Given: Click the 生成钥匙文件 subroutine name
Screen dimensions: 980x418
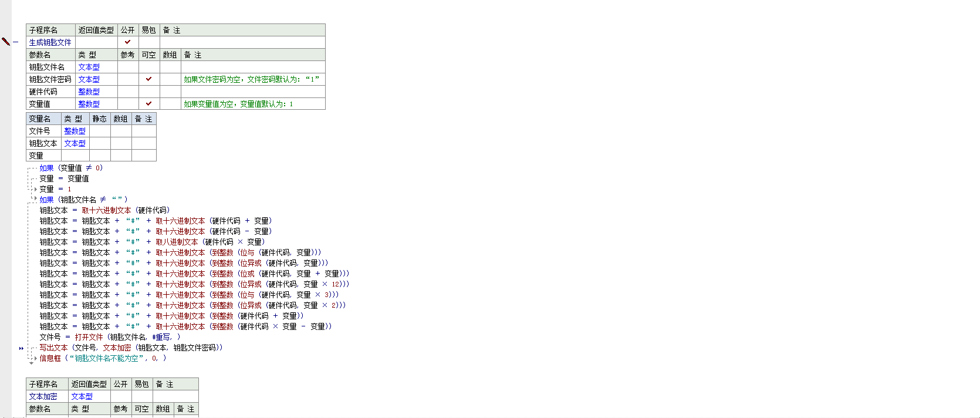Looking at the screenshot, I should pyautogui.click(x=50, y=42).
